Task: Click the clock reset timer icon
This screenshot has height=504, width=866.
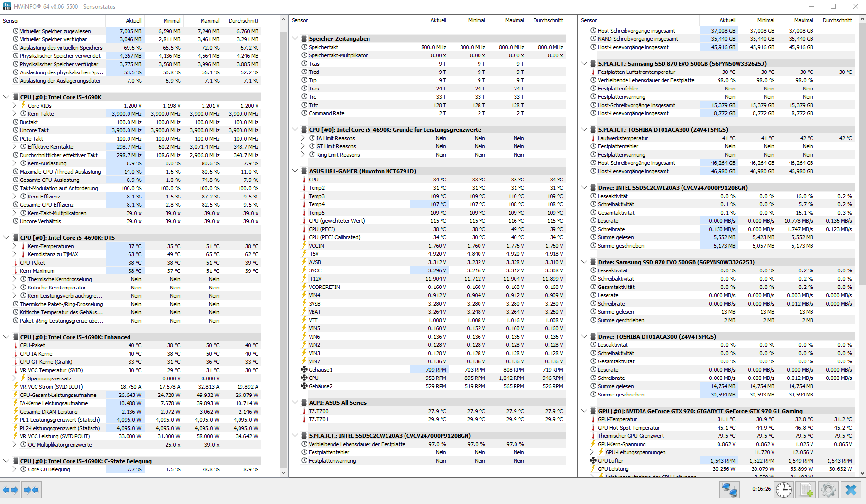Action: point(784,489)
